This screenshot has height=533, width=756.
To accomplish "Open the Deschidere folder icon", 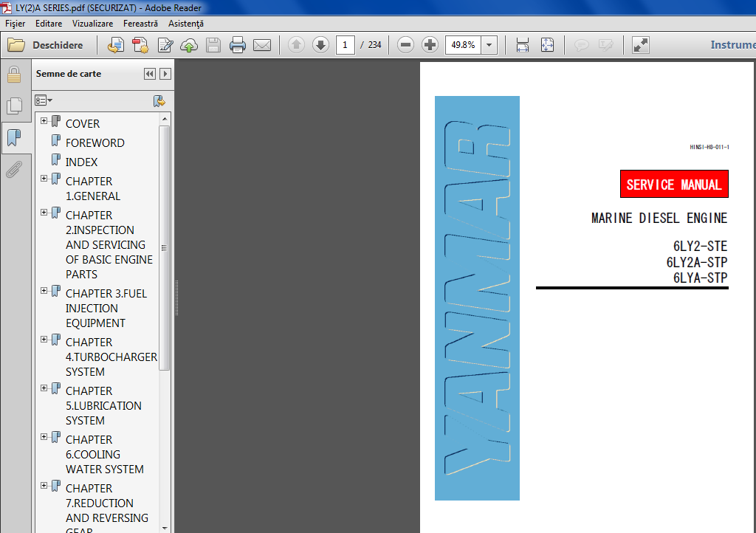I will click(16, 45).
